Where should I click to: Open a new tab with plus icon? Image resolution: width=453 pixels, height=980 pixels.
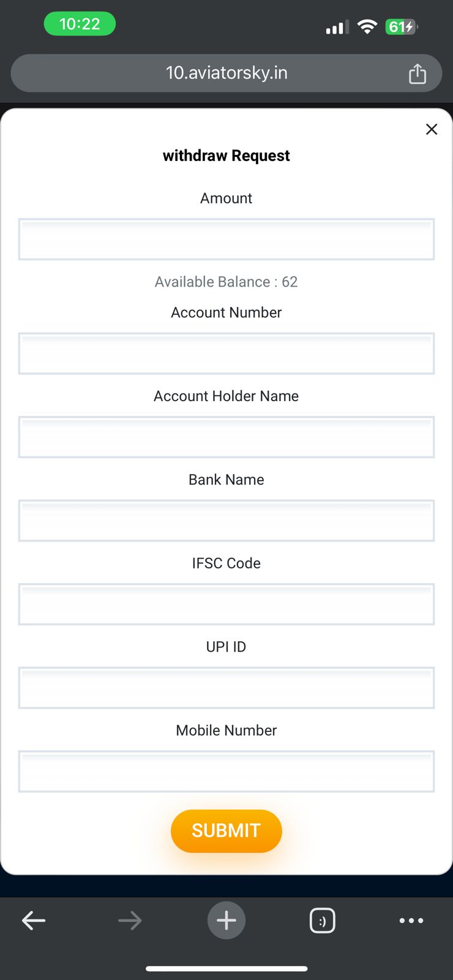tap(226, 920)
